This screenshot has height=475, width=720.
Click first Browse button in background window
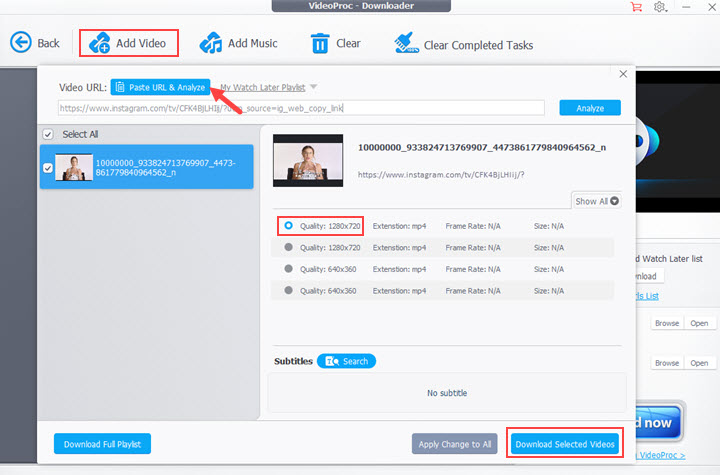click(667, 323)
